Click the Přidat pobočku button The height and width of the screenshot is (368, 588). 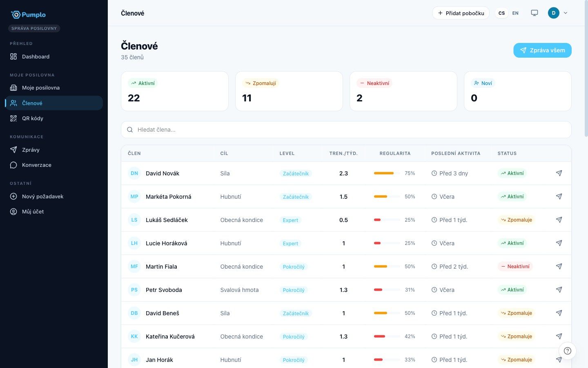pyautogui.click(x=461, y=13)
